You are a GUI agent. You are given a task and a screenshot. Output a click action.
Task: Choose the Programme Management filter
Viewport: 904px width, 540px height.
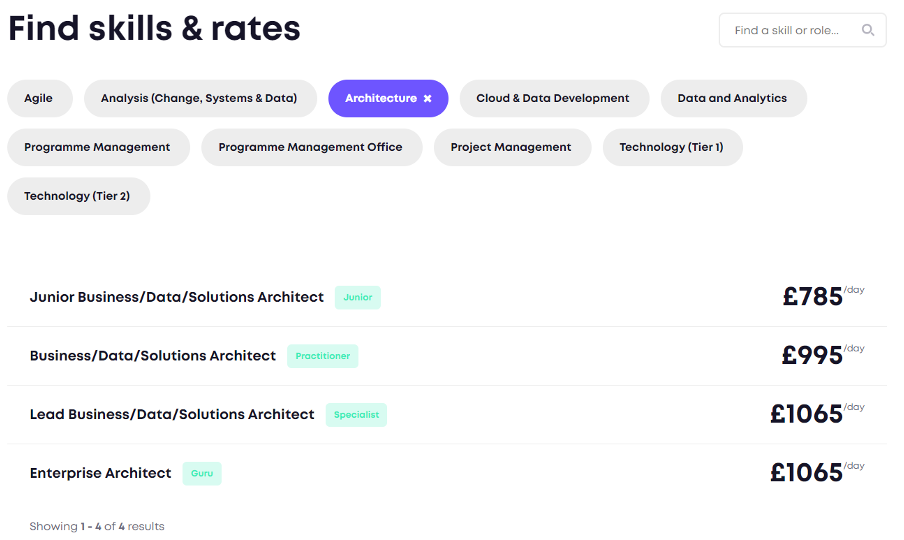point(97,147)
